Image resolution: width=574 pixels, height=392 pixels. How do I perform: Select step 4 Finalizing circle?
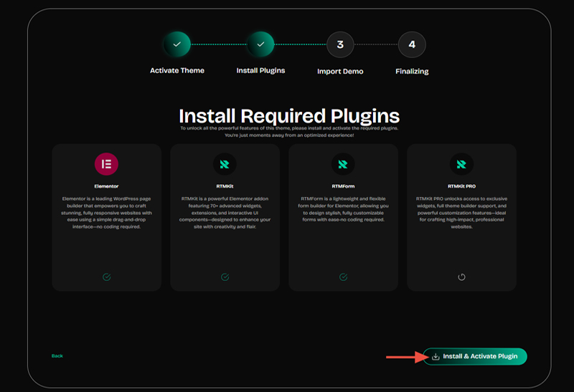[412, 44]
